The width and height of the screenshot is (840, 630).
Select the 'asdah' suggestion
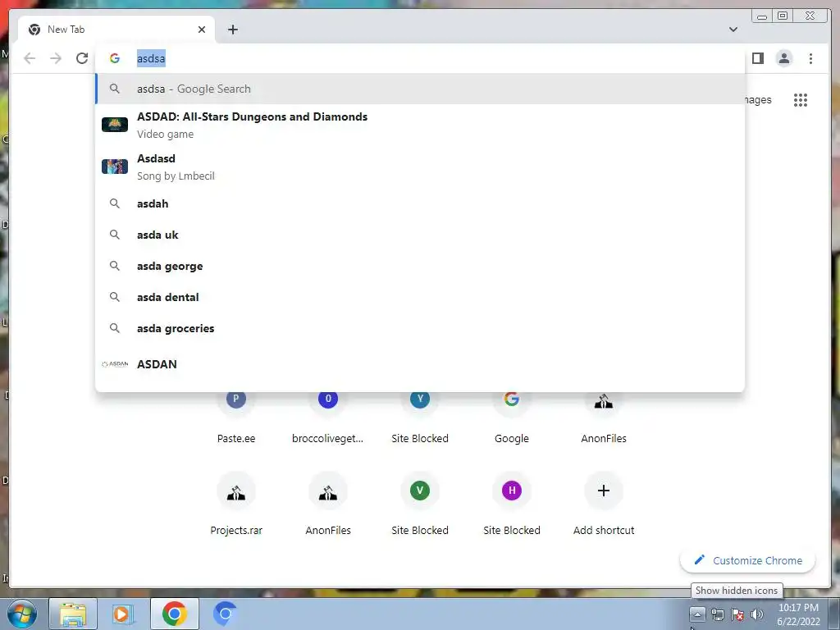(x=420, y=203)
